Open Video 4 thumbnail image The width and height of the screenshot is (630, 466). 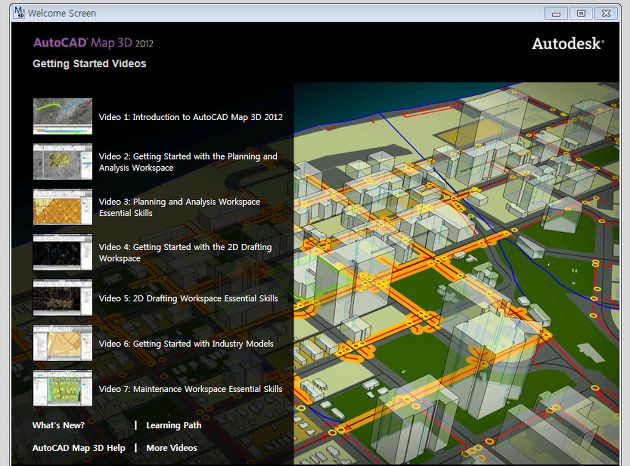62,252
